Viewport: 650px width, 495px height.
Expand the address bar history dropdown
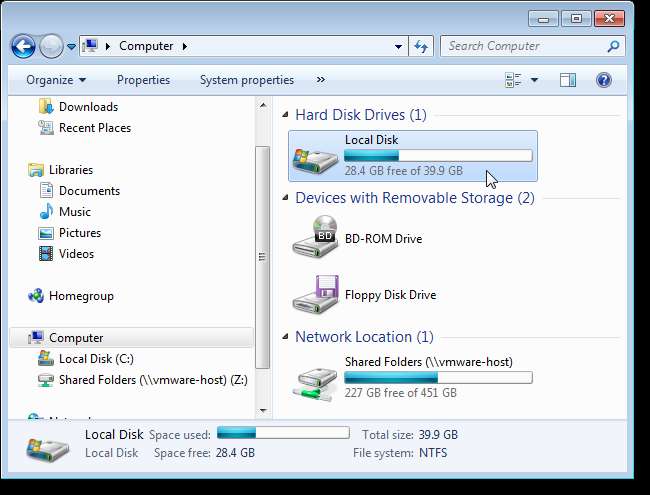398,46
